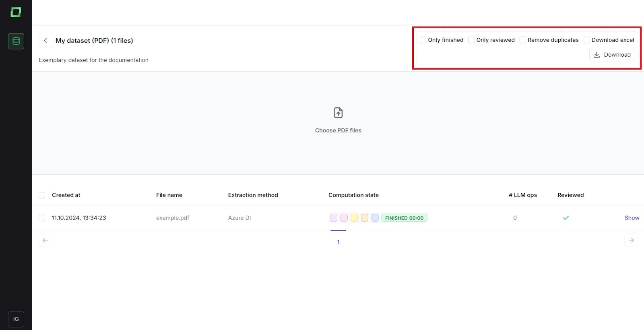The image size is (644, 330).
Task: Select the example.pdf row checkbox
Action: click(42, 218)
